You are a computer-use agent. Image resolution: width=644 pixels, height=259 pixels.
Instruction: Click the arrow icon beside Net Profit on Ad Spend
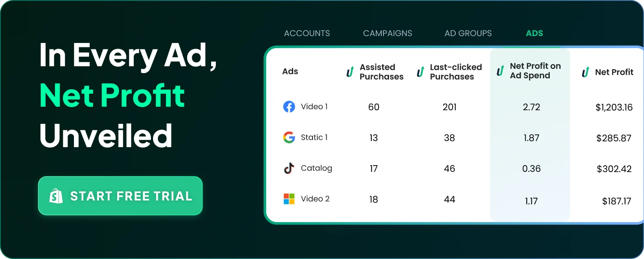point(500,71)
